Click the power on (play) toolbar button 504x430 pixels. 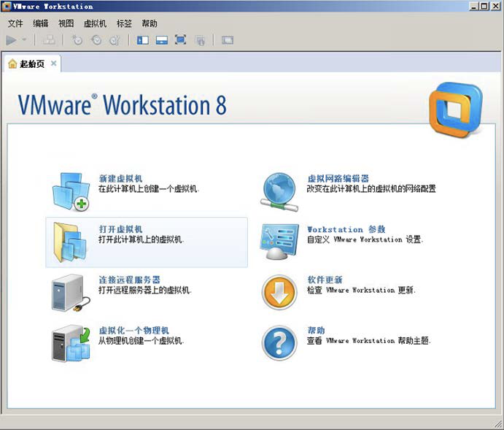coord(11,40)
